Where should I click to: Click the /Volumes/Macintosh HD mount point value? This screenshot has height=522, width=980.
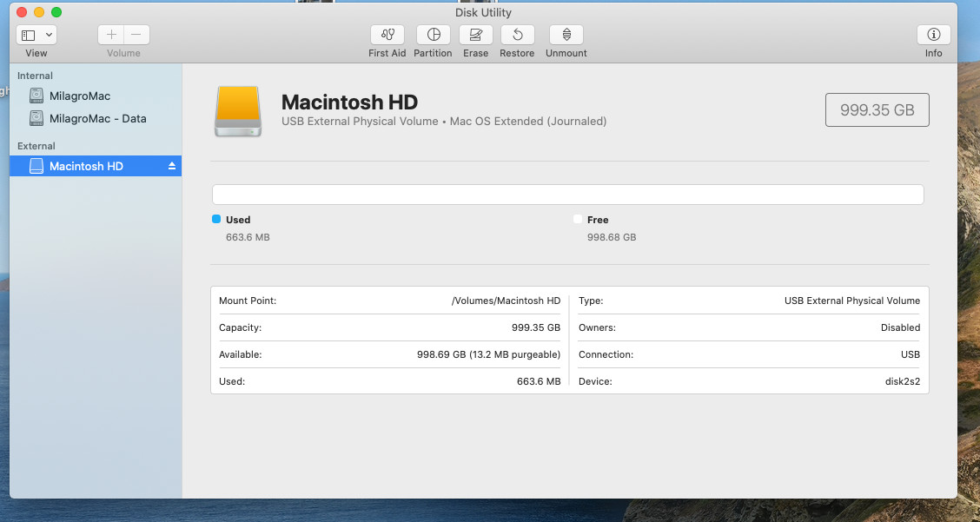(506, 301)
